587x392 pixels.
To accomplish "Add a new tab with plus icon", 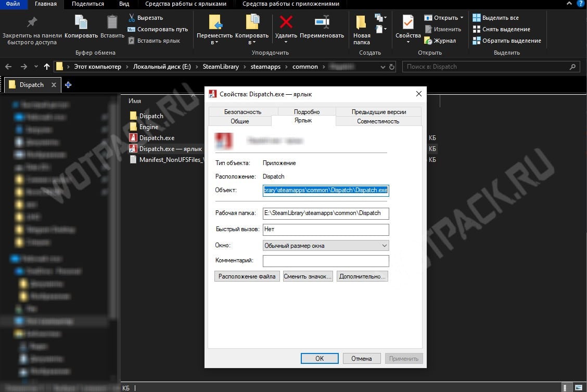I will 68,85.
